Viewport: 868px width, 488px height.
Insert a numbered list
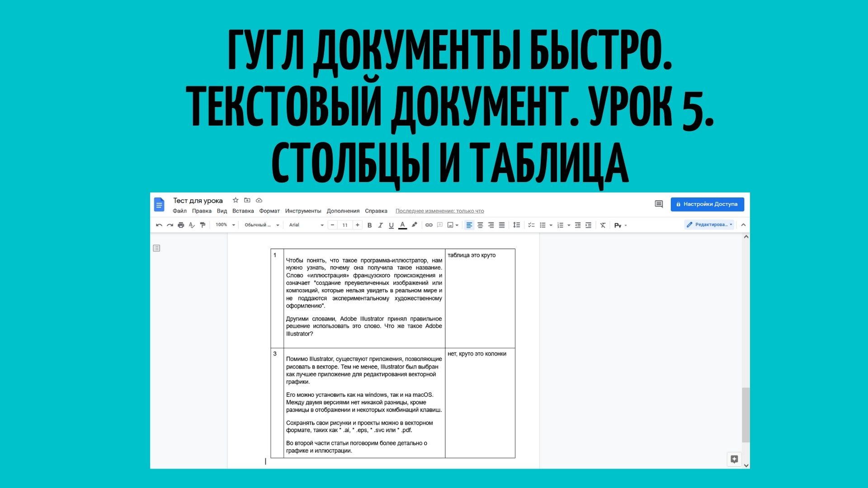point(561,225)
